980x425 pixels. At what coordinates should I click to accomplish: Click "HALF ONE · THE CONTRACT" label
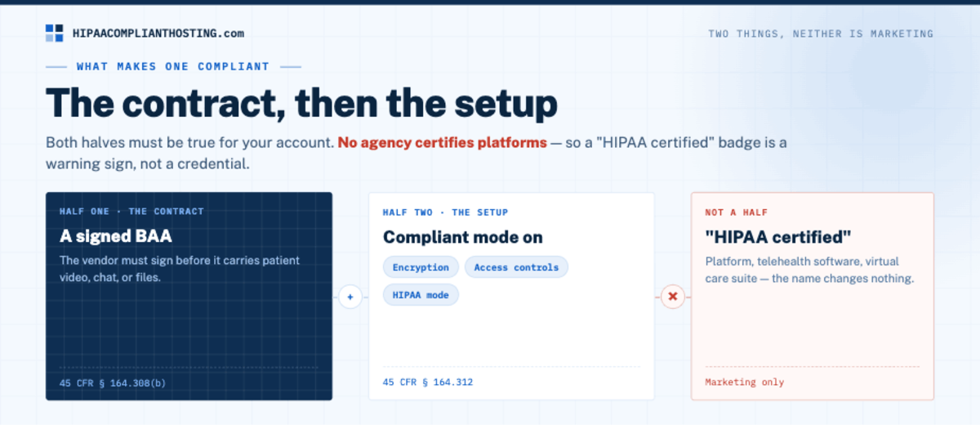click(131, 212)
